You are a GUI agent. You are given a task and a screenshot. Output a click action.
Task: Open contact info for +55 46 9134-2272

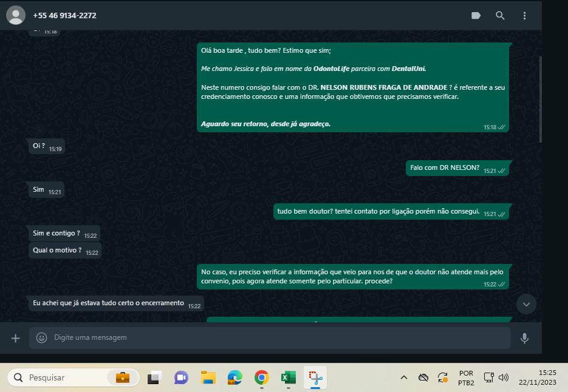point(64,16)
